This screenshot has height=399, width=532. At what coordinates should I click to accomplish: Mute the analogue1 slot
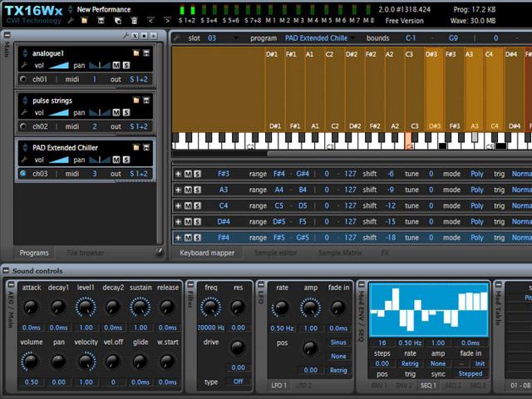coord(116,65)
